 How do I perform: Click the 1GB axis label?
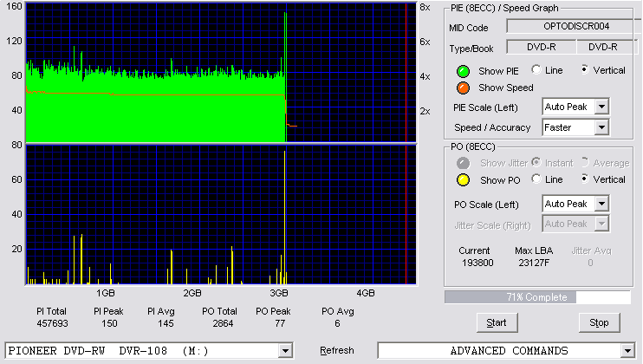pyautogui.click(x=106, y=293)
